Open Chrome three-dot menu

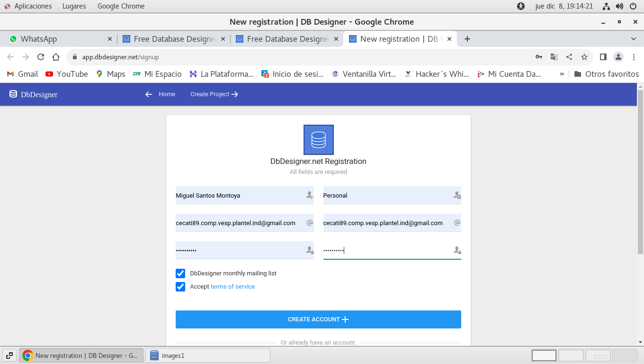[634, 57]
